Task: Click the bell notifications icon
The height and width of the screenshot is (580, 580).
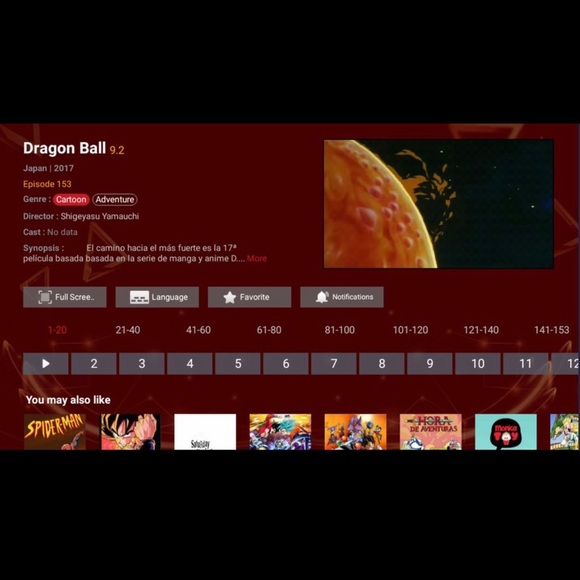Action: coord(322,297)
